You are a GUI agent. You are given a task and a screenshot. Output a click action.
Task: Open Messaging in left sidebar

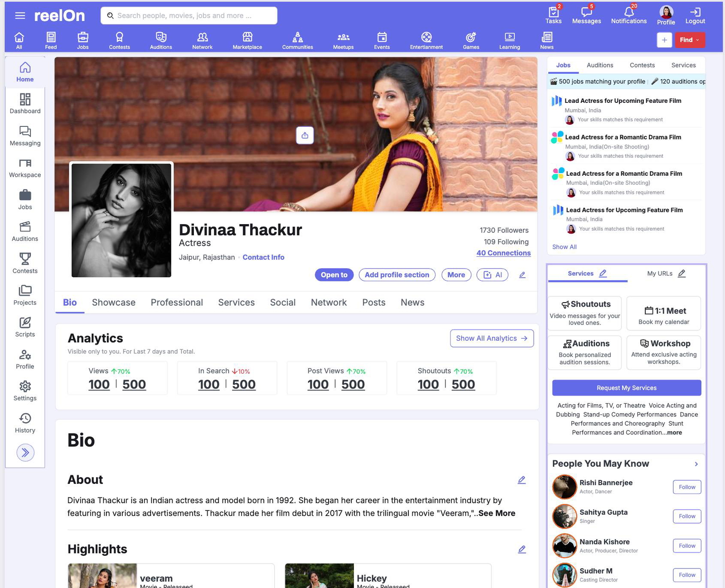click(25, 135)
